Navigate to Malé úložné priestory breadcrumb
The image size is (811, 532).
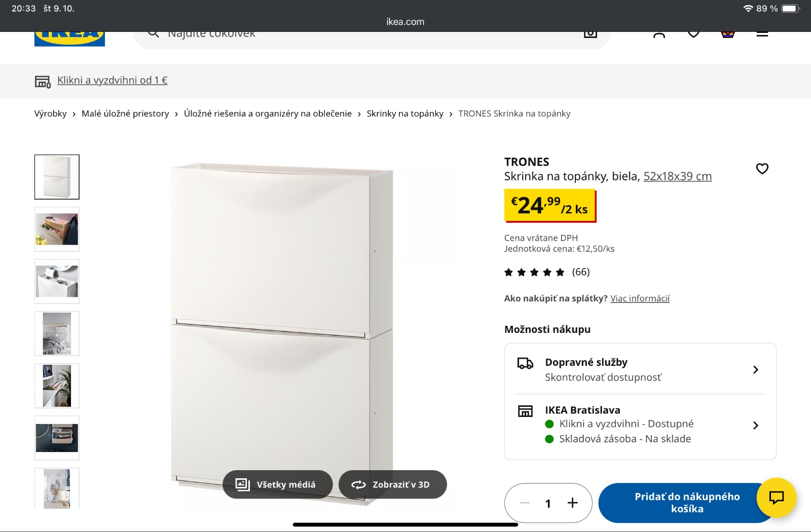[125, 113]
